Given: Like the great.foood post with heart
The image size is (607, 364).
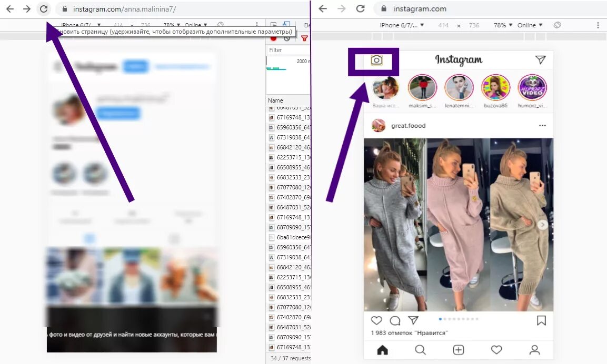Looking at the screenshot, I should (x=376, y=320).
